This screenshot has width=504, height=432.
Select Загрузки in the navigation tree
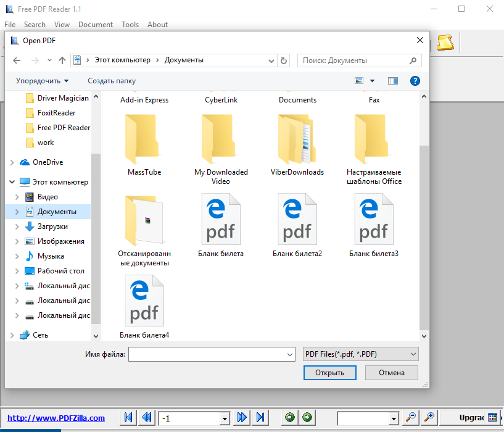[52, 226]
